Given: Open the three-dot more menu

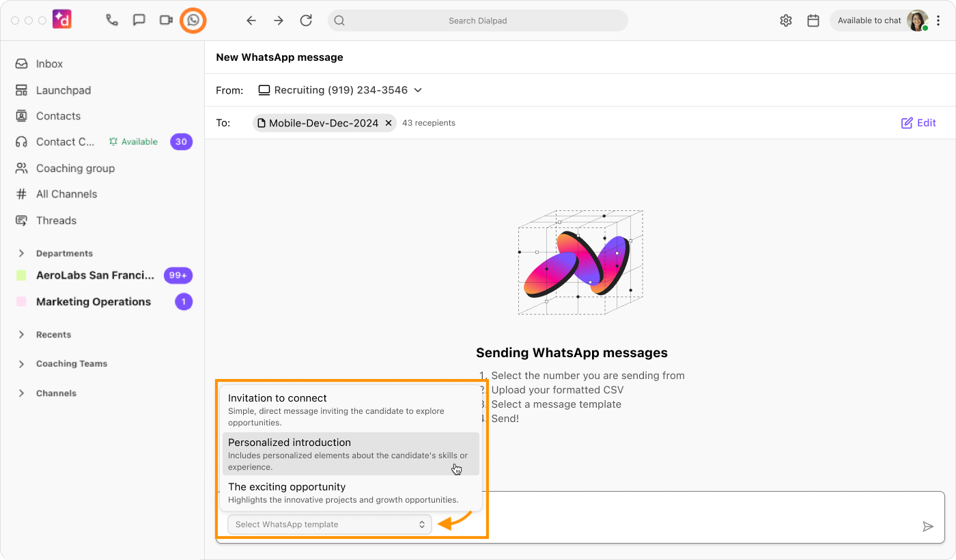Looking at the screenshot, I should [x=940, y=20].
